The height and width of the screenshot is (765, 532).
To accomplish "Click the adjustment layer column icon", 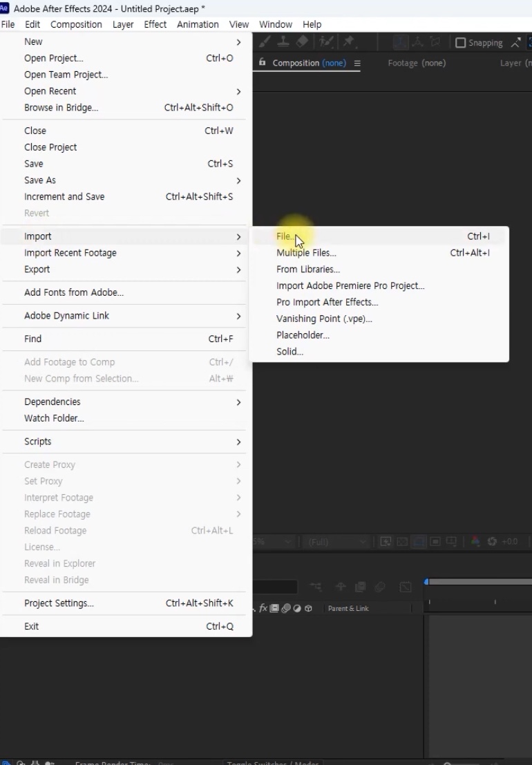I will [x=297, y=608].
